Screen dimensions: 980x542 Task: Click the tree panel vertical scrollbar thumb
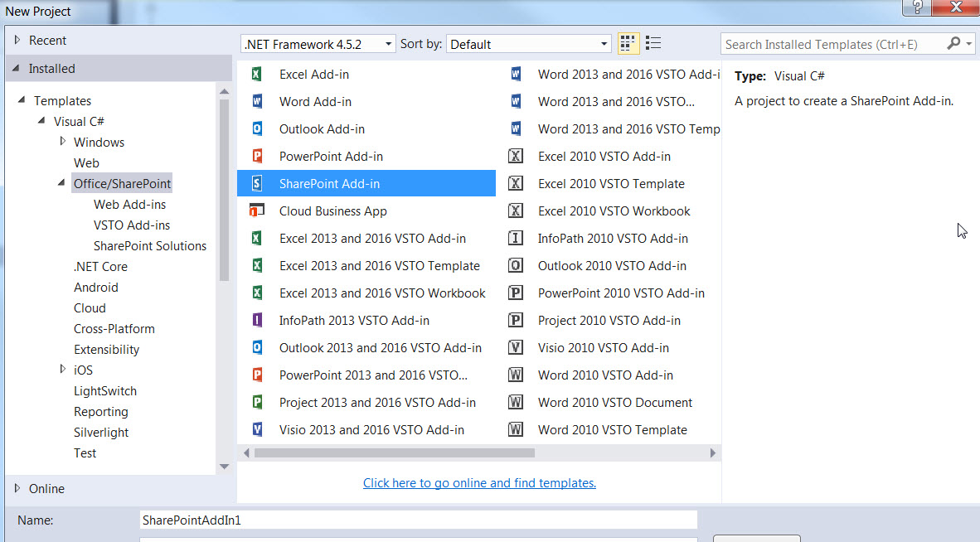(225, 191)
